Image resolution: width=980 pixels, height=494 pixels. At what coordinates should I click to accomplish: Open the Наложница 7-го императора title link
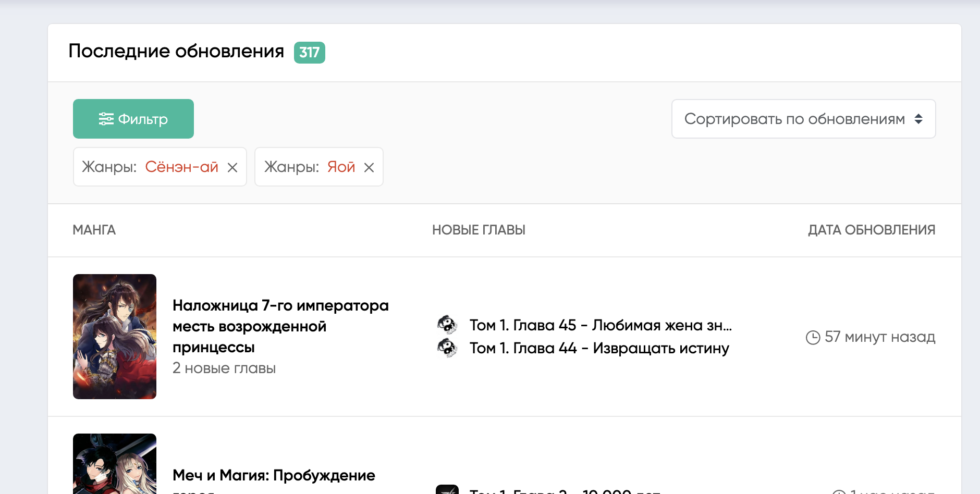(x=280, y=326)
